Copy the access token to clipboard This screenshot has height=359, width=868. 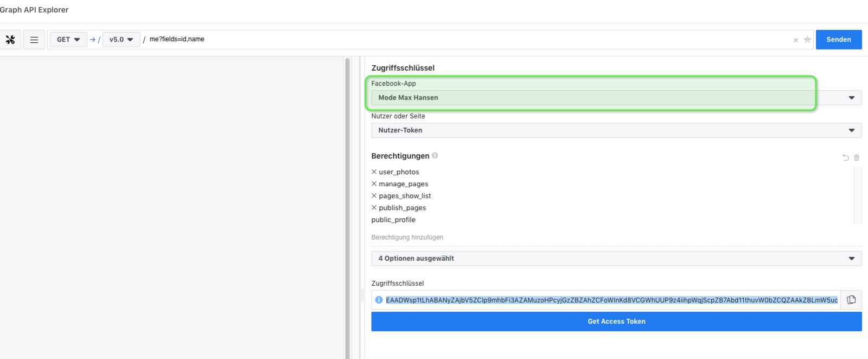pos(851,300)
